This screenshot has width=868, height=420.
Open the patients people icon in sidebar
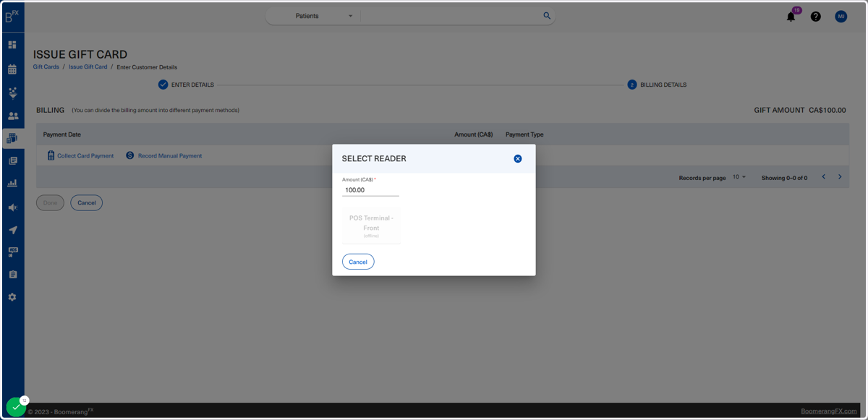pos(12,116)
